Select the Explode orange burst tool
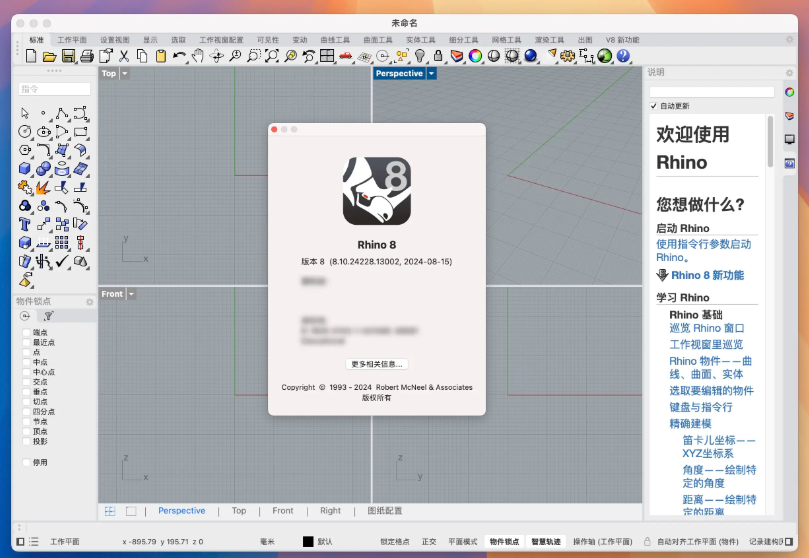The height and width of the screenshot is (558, 809). pos(43,187)
